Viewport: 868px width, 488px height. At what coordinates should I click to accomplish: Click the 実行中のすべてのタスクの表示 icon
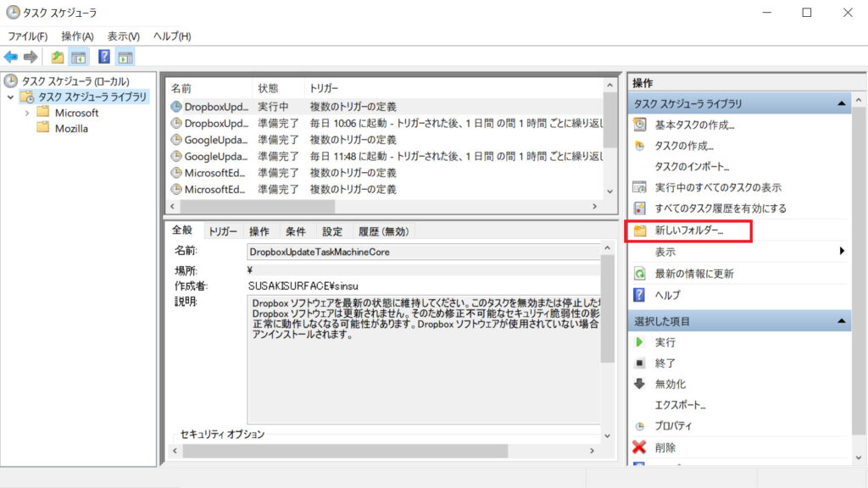coord(639,187)
